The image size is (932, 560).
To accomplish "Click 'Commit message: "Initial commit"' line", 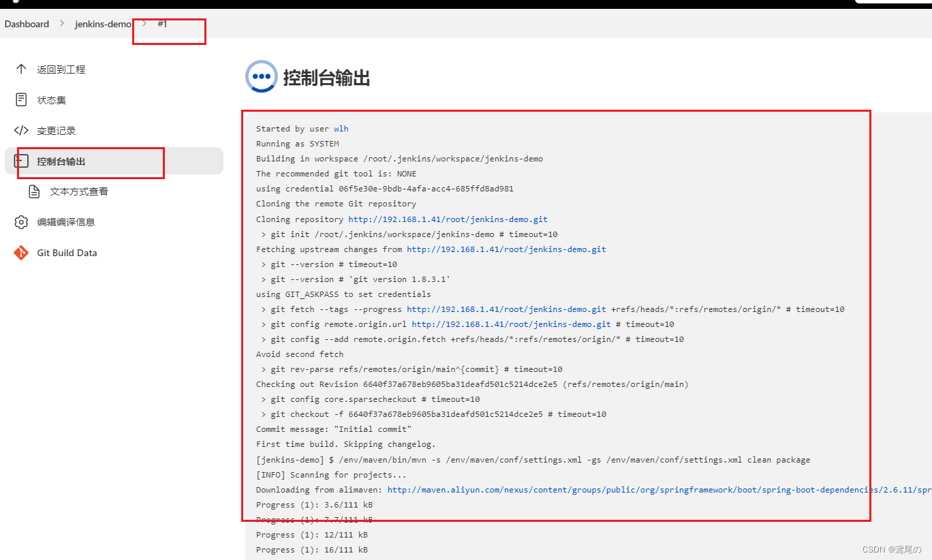I will pyautogui.click(x=334, y=429).
